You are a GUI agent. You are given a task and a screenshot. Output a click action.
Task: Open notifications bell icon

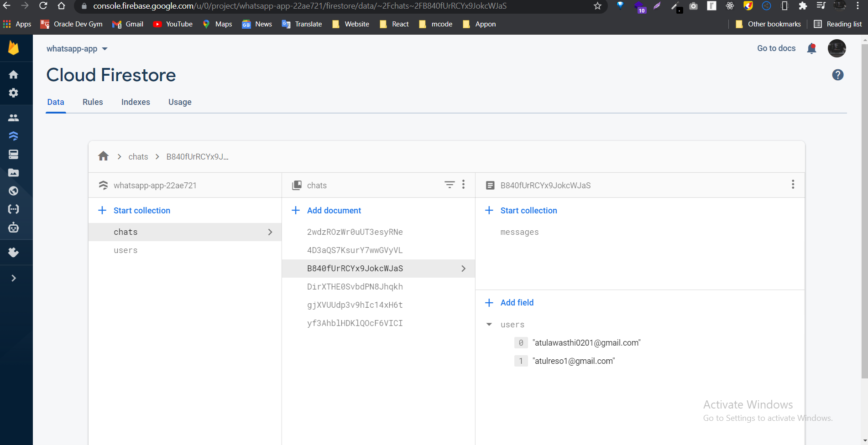pos(811,48)
